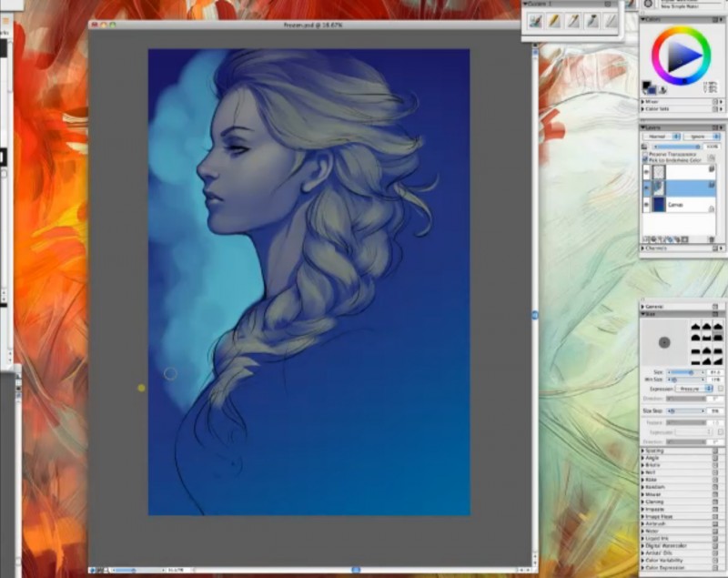728x578 pixels.
Task: Expand the Channels panel
Action: tap(643, 248)
